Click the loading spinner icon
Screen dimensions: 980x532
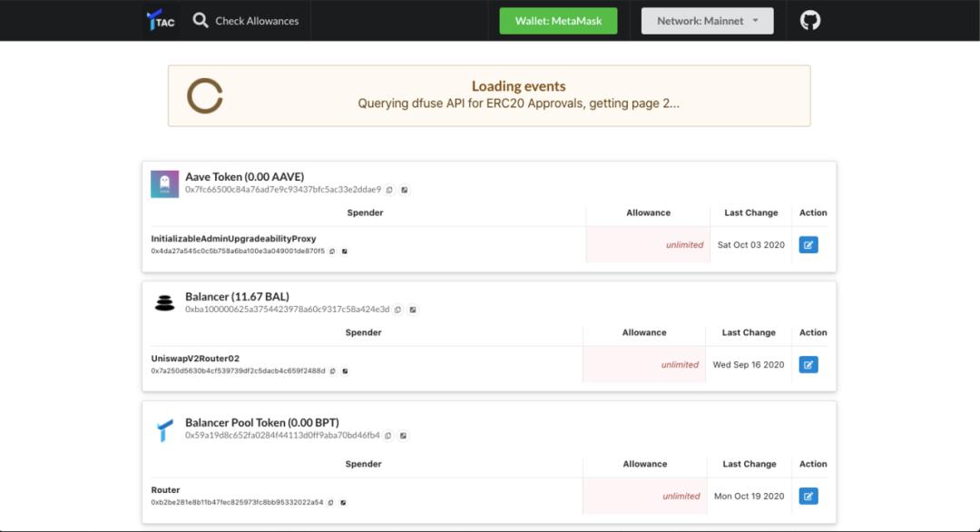[x=205, y=95]
